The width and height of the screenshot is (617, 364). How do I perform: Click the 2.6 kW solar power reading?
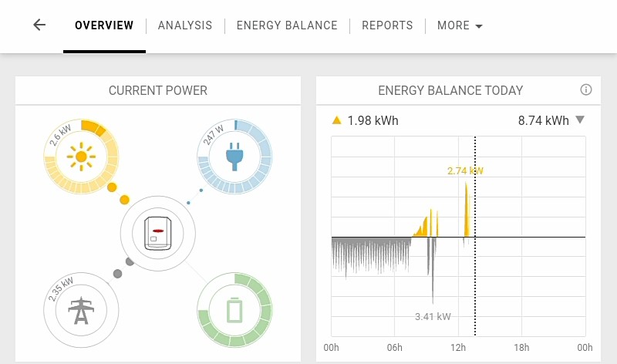pos(61,135)
